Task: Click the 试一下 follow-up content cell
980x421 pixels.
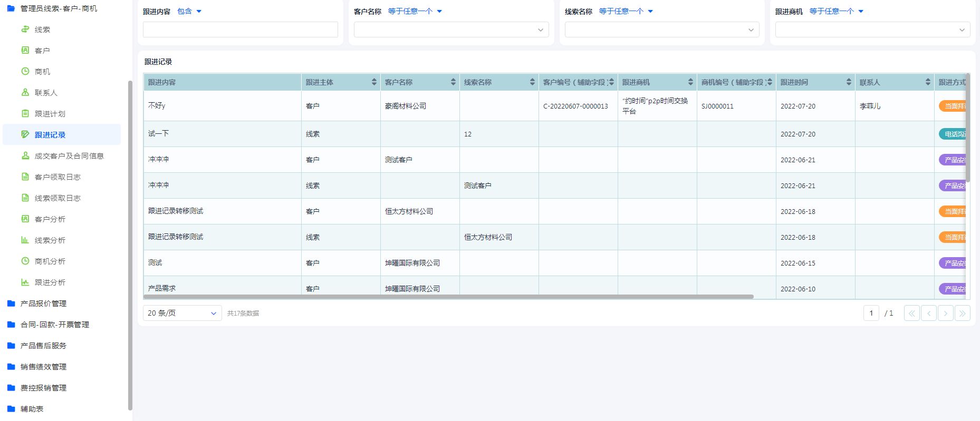Action: tap(223, 134)
